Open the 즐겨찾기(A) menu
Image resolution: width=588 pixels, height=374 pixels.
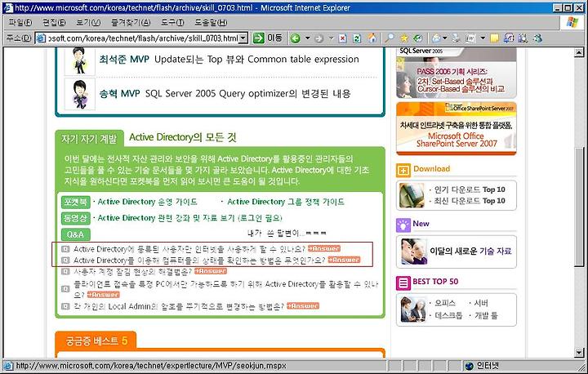point(131,23)
